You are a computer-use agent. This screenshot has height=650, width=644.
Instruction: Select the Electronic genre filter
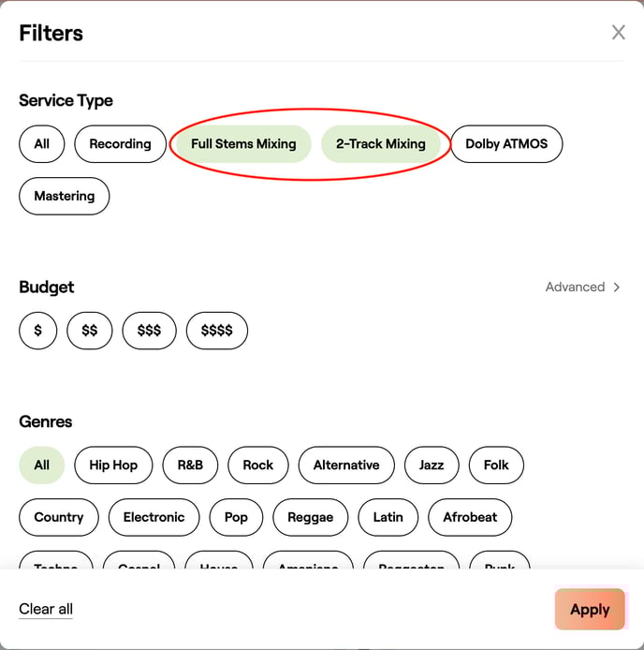coord(154,517)
